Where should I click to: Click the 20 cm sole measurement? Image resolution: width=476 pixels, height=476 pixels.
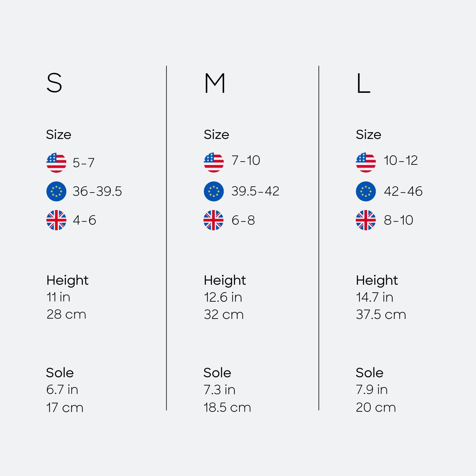(376, 407)
